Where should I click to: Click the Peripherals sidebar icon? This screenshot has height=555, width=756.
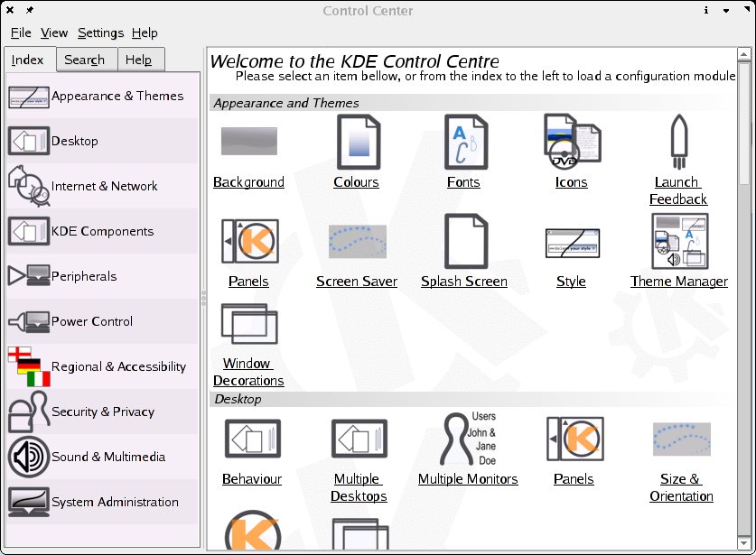point(29,275)
